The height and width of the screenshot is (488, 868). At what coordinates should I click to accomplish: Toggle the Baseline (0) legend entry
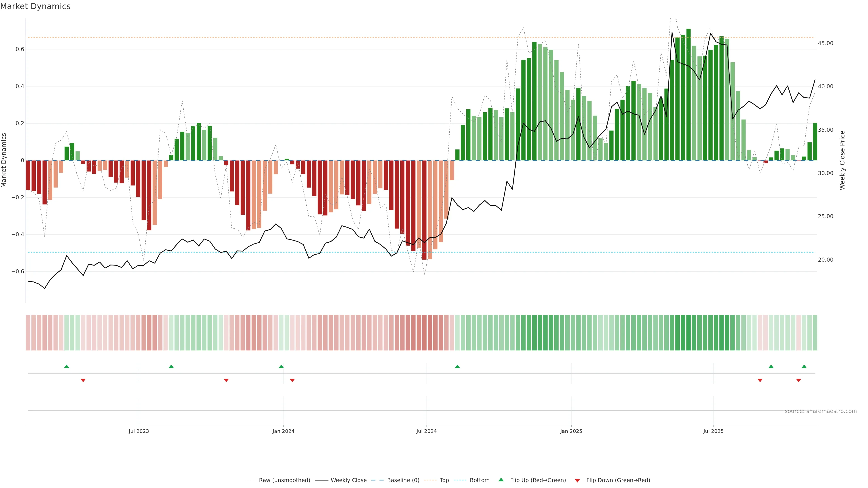click(x=403, y=480)
